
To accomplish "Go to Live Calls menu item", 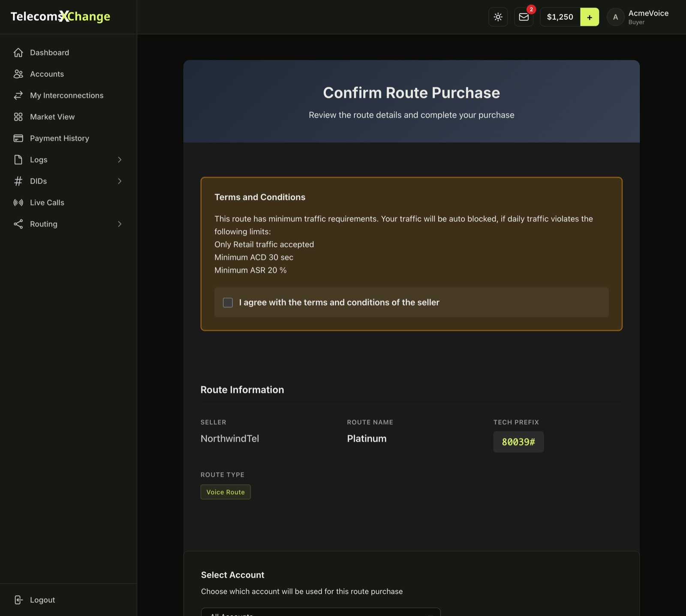I will [x=69, y=202].
